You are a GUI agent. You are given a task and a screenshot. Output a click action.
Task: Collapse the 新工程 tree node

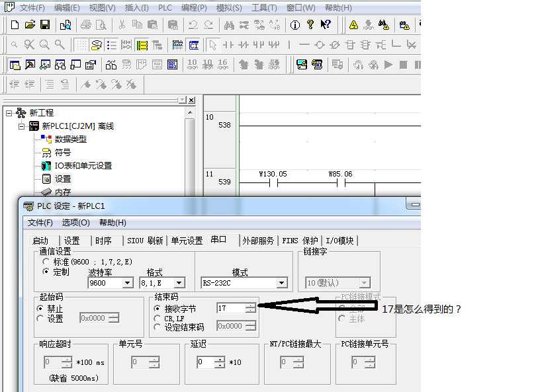(x=9, y=113)
